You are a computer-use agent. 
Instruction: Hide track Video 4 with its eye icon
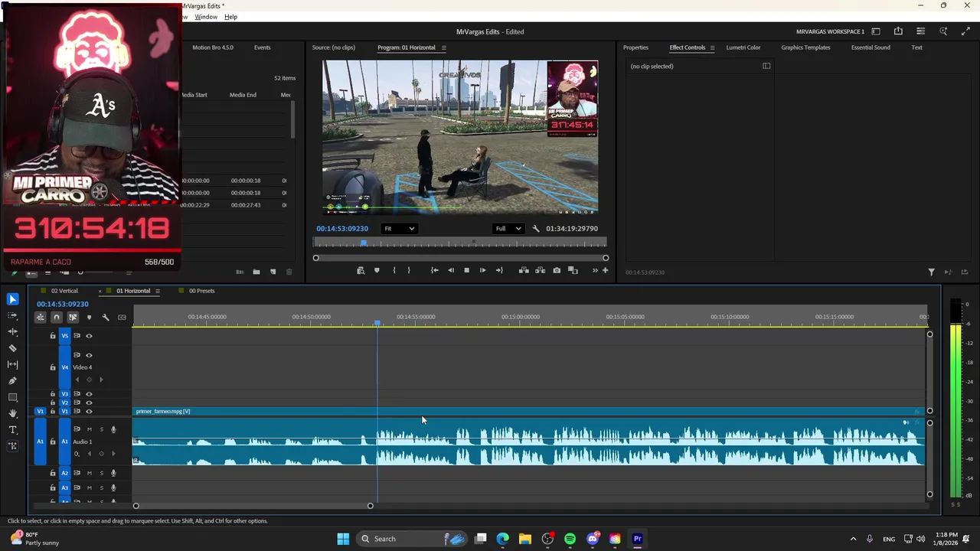tap(89, 355)
